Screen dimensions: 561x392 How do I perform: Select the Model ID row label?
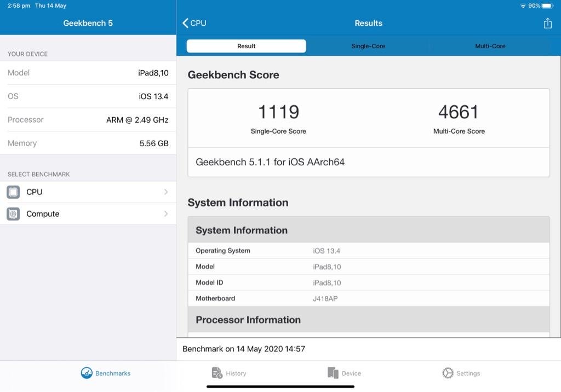point(209,283)
